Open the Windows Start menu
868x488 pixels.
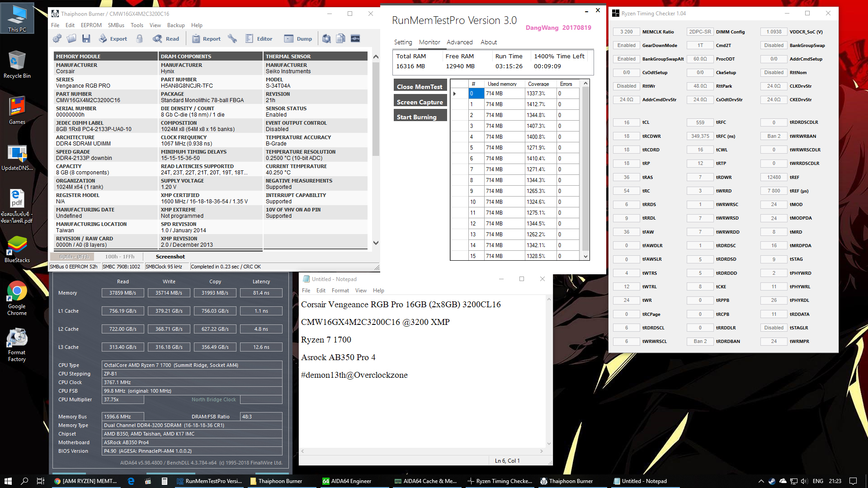pos(8,481)
